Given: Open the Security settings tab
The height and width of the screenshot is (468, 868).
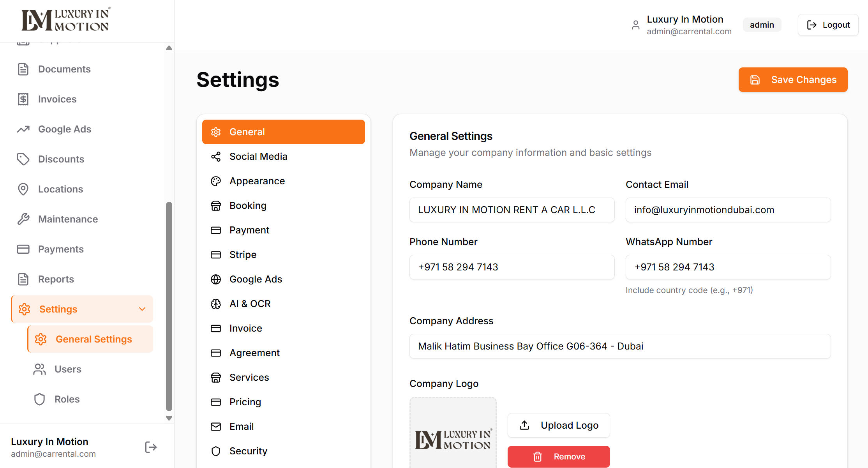Looking at the screenshot, I should click(248, 451).
